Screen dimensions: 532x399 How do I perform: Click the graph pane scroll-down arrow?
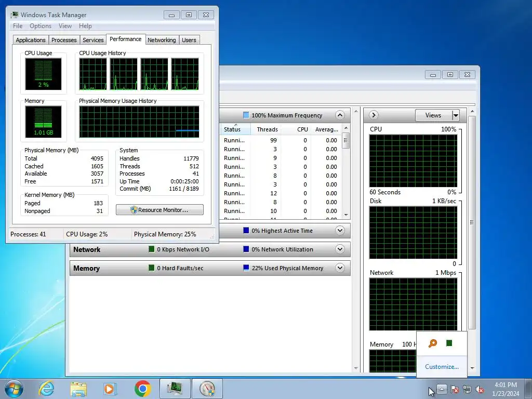[472, 368]
